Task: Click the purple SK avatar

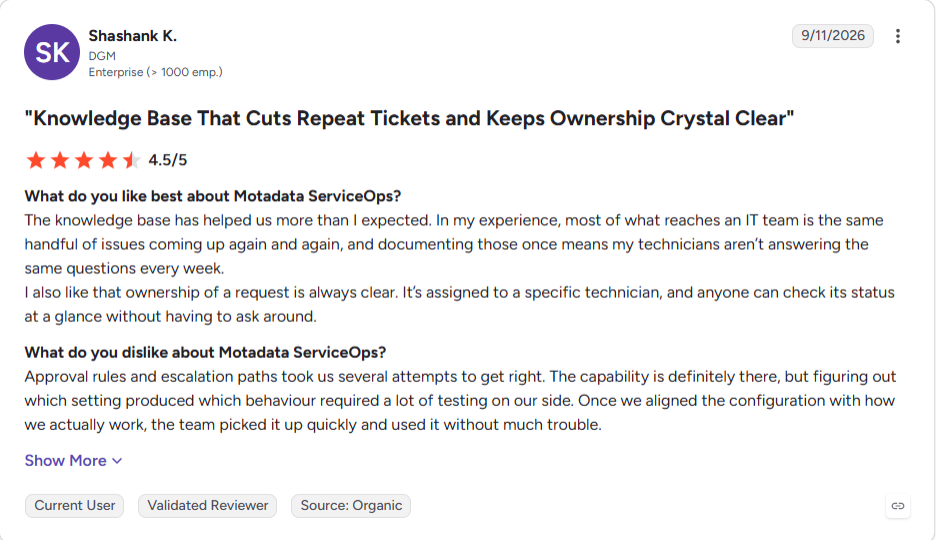Action: click(52, 52)
